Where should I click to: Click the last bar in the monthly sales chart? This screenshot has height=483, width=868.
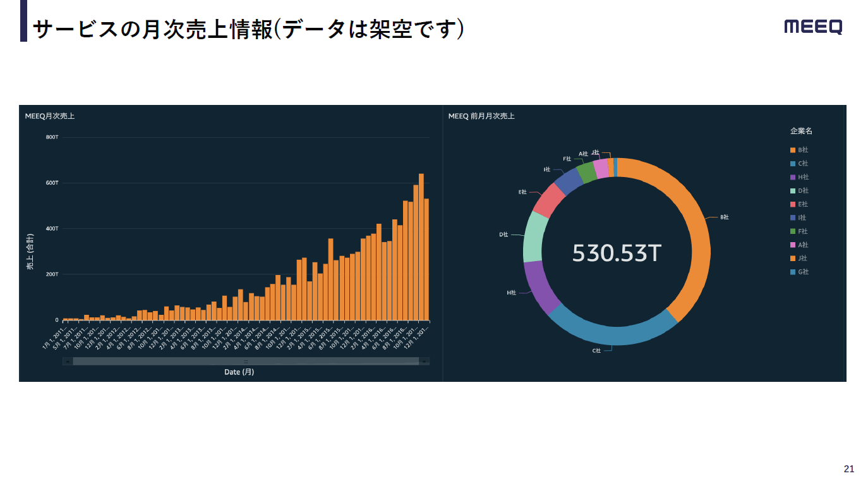click(x=426, y=259)
